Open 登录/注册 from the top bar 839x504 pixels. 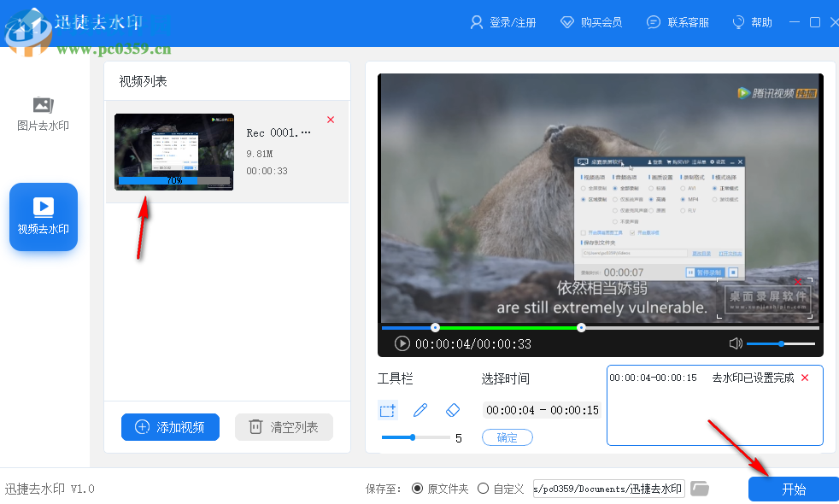pyautogui.click(x=504, y=22)
